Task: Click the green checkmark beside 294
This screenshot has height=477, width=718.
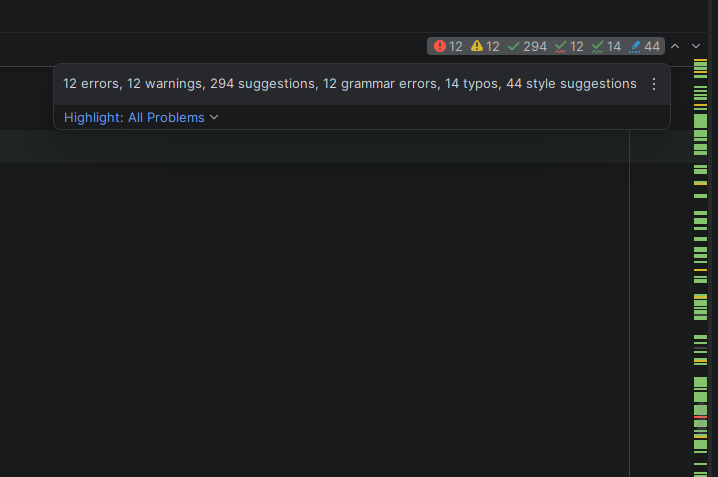Action: tap(514, 46)
